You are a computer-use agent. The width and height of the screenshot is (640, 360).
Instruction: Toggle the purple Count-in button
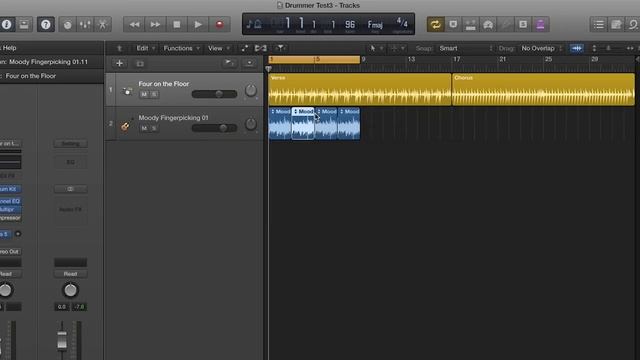[540, 24]
